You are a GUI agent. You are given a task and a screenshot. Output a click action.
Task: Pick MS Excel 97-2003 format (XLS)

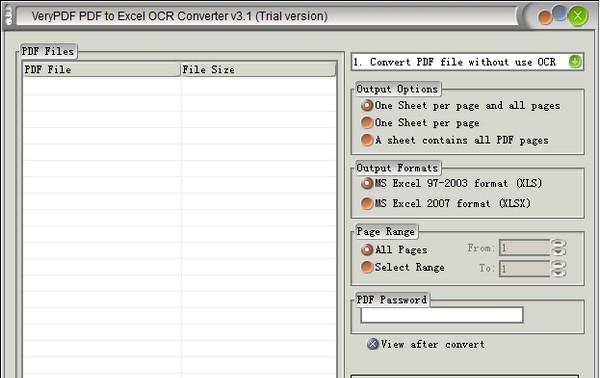click(452, 183)
